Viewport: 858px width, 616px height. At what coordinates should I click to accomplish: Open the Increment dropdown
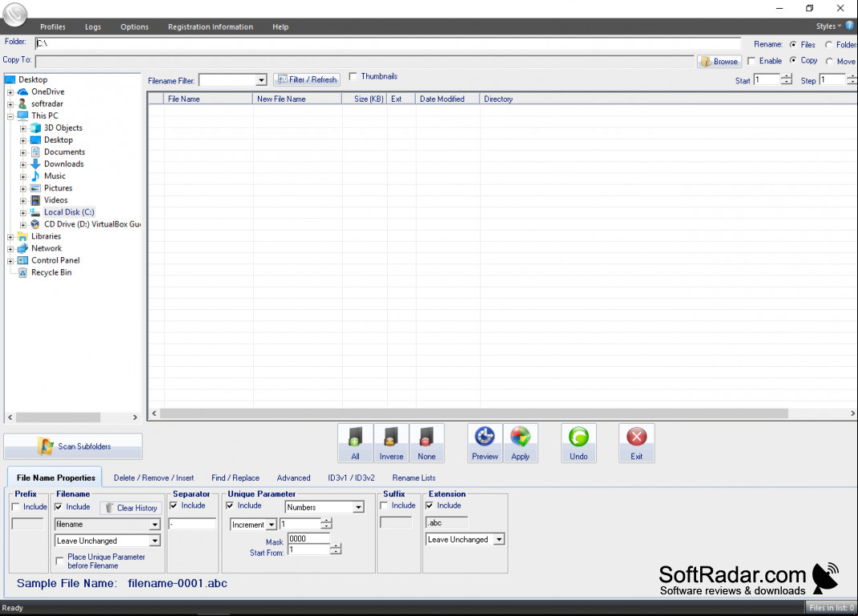point(272,525)
